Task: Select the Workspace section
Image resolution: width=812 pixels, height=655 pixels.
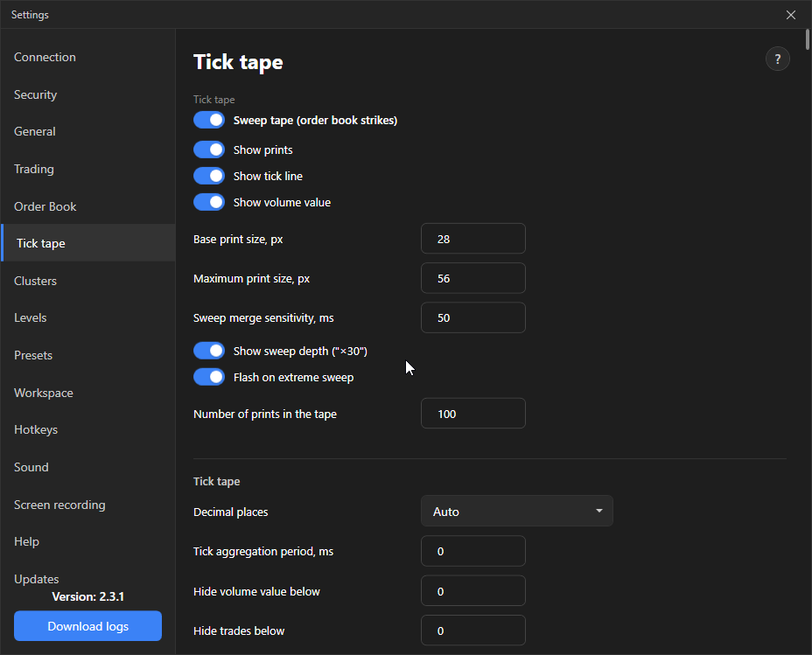Action: click(88, 393)
